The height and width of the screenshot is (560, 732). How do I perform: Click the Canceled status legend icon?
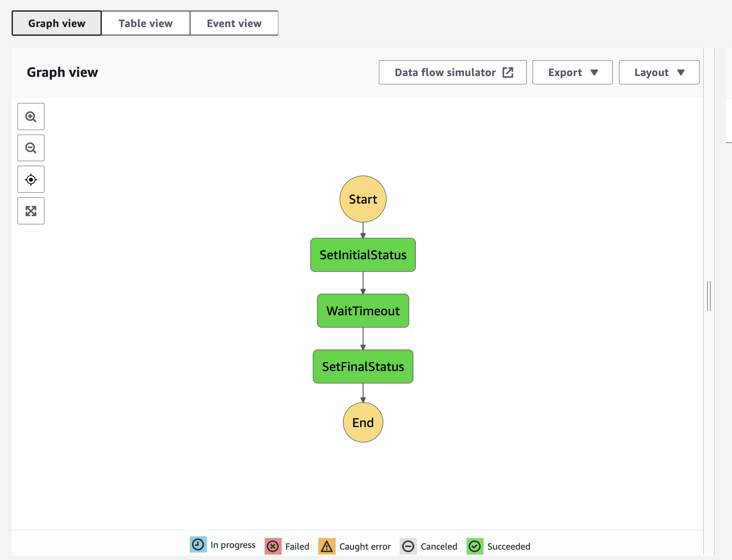pyautogui.click(x=408, y=545)
